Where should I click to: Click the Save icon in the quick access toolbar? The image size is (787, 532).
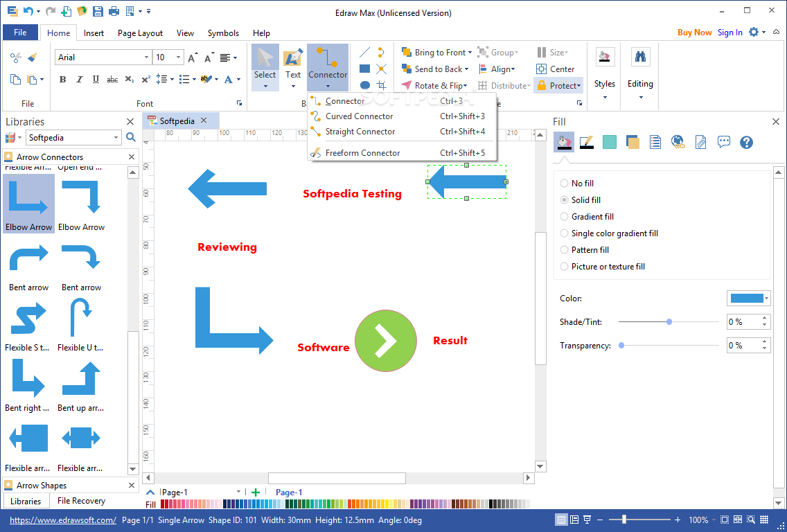click(x=98, y=11)
